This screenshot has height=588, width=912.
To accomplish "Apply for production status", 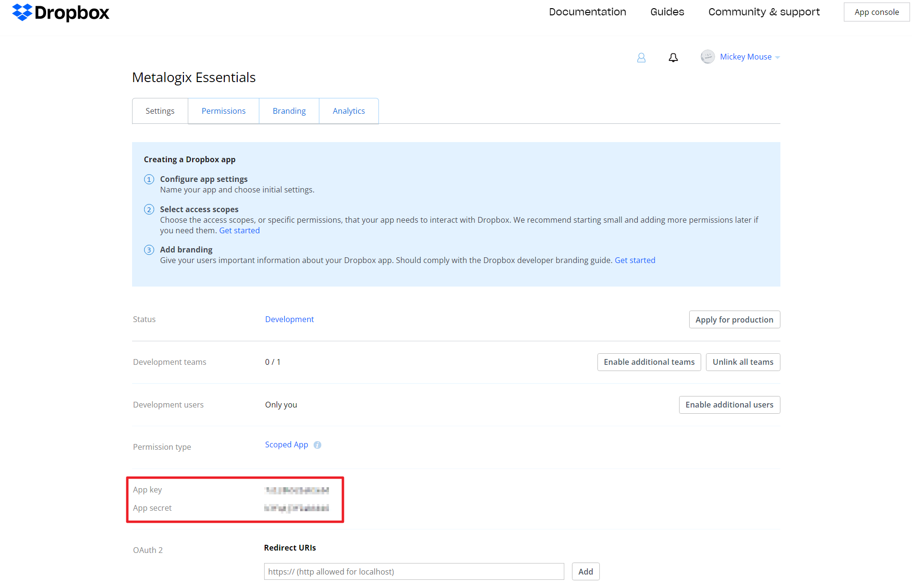I will point(734,319).
